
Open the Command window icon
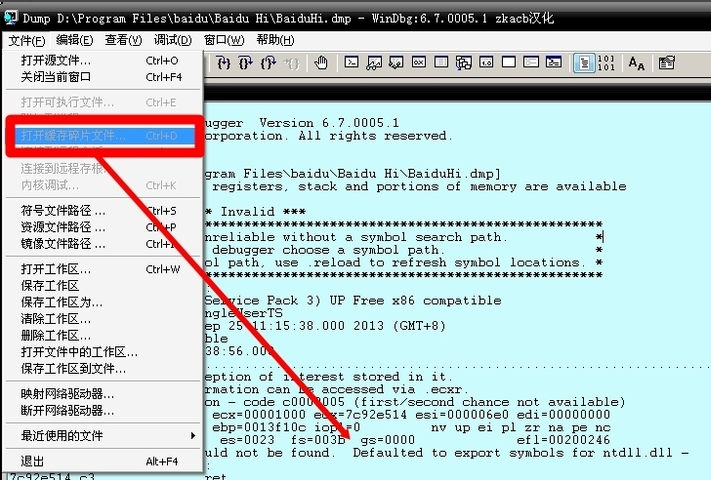(x=351, y=62)
